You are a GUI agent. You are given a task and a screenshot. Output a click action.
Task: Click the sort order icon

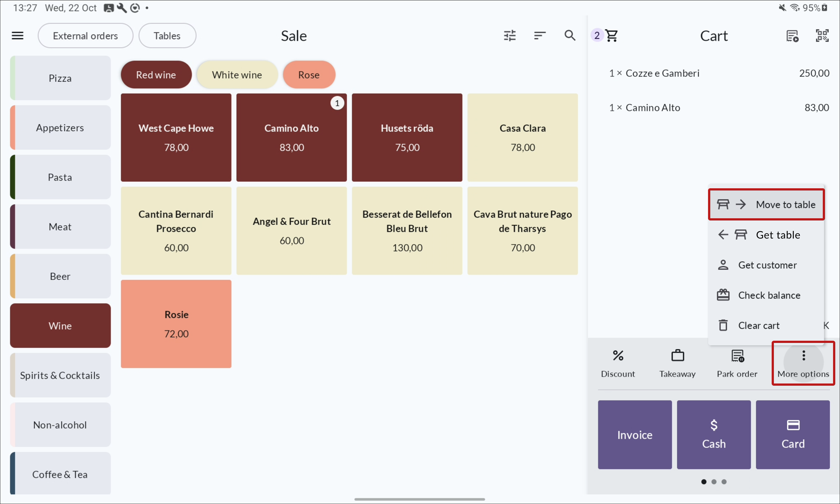(x=539, y=36)
